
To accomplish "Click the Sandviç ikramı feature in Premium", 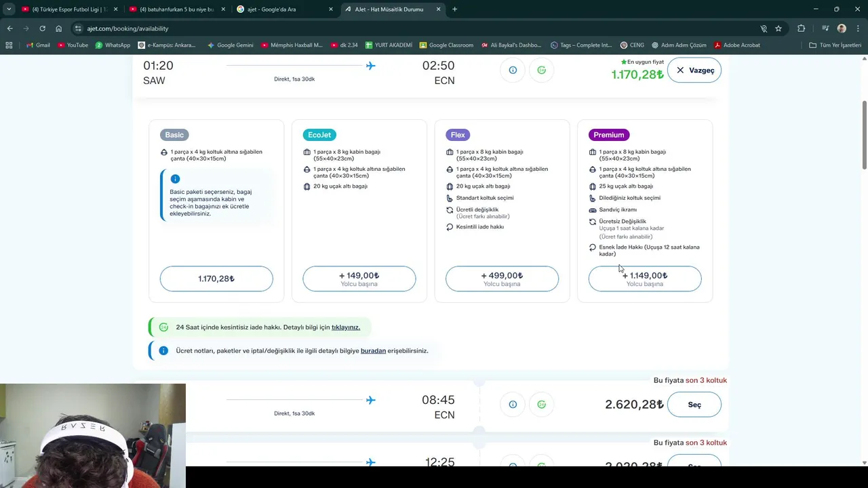I will coord(618,210).
